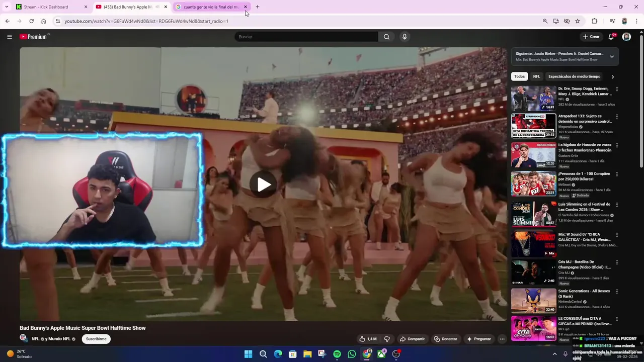Open NFL channel avatar below video
This screenshot has height=362, width=644.
pyautogui.click(x=23, y=338)
